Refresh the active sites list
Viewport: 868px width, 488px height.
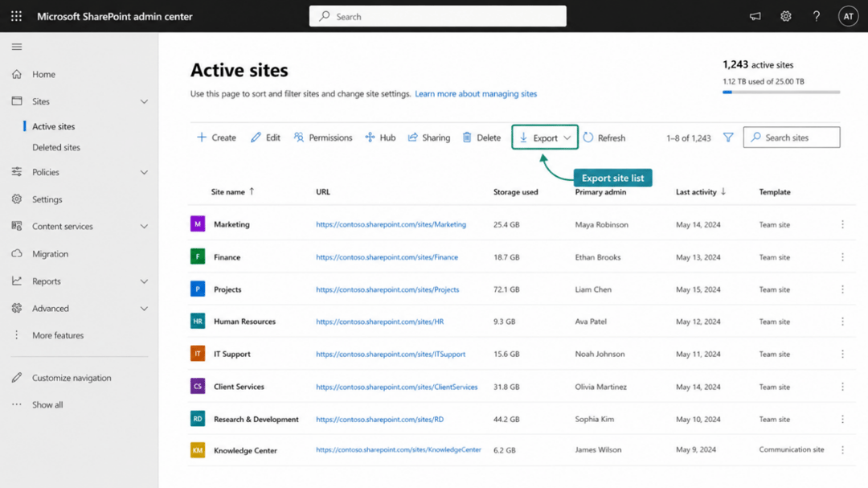[x=604, y=137]
